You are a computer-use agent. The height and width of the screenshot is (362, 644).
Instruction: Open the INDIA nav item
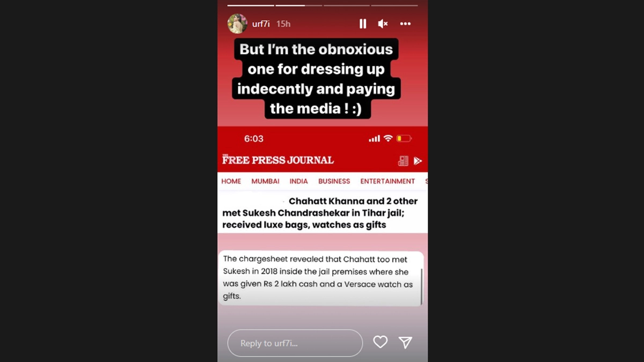click(299, 181)
